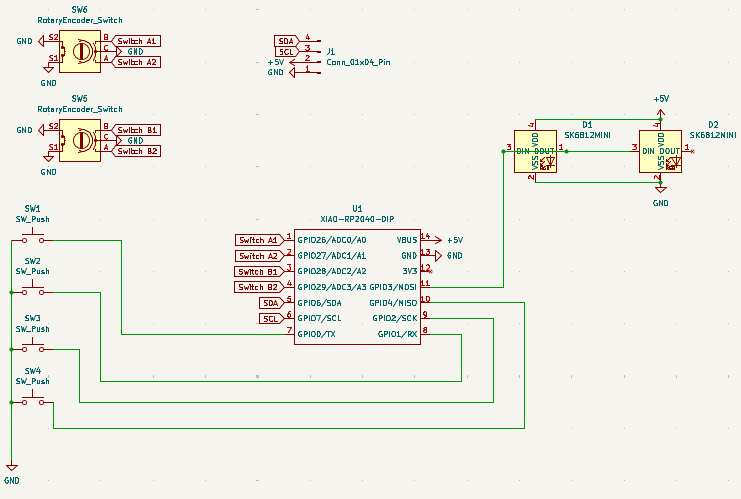
Task: Select the GPIO4/MISO pin name in U1
Action: (393, 303)
